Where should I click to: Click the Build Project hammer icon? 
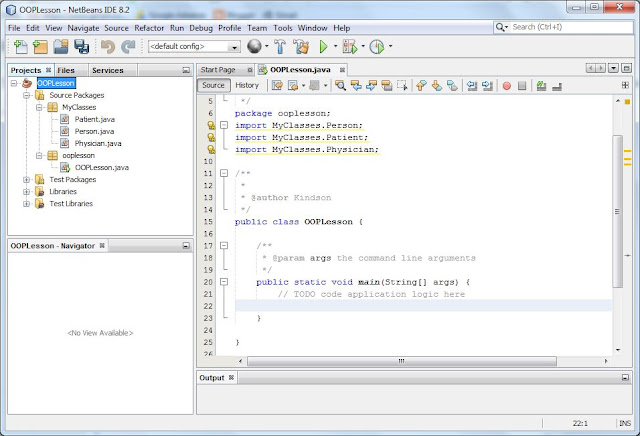280,47
